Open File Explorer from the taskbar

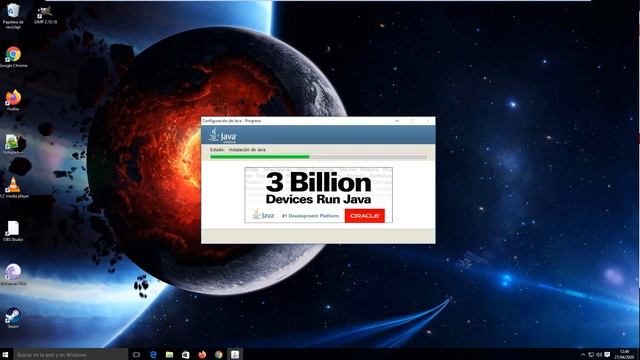click(x=169, y=355)
